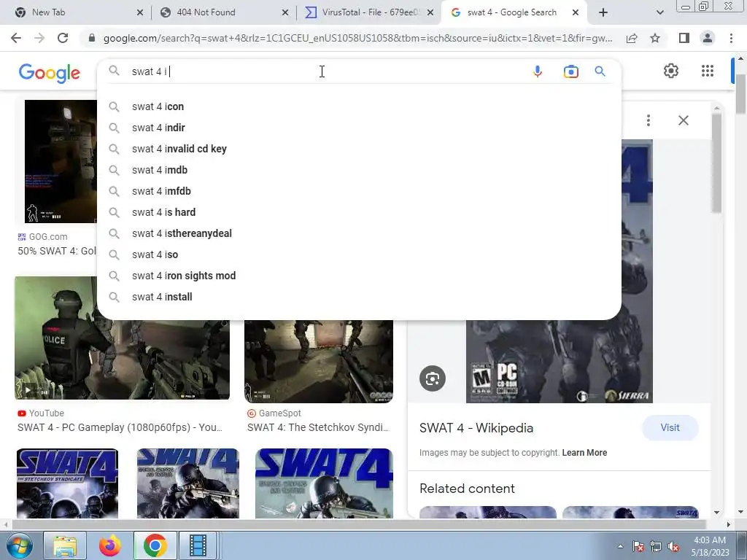Open File Explorer from taskbar

65,545
